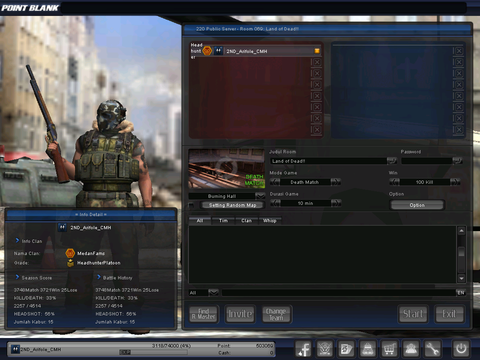This screenshot has height=360, width=480.
Task: Click the Burning Hall map thumbnail
Action: coord(226,169)
